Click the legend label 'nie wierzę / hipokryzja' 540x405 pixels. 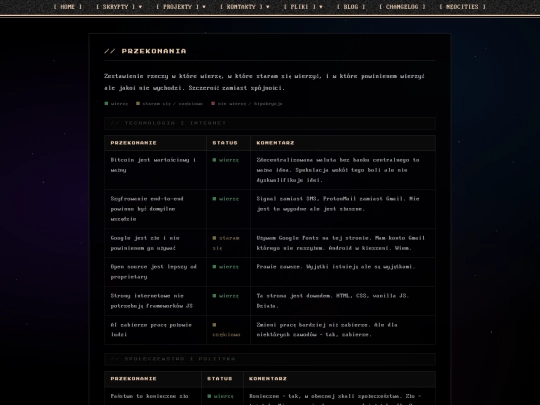click(x=250, y=103)
